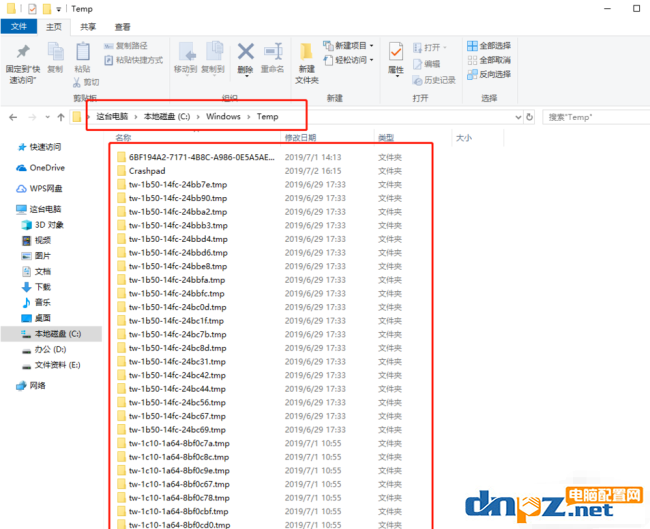Switch to the Share (共享) tab
This screenshot has width=650, height=529.
[88, 27]
